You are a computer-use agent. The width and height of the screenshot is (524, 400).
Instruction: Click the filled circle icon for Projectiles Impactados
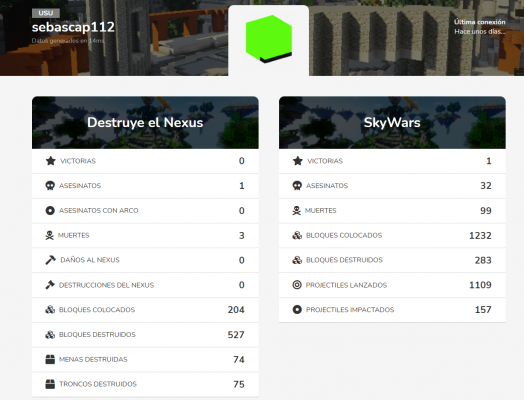tap(297, 309)
